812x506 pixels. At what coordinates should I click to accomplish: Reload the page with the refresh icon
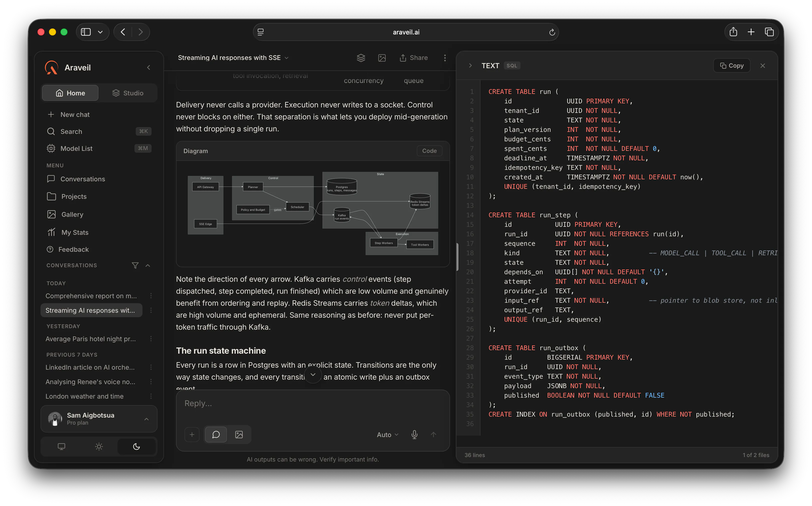552,32
